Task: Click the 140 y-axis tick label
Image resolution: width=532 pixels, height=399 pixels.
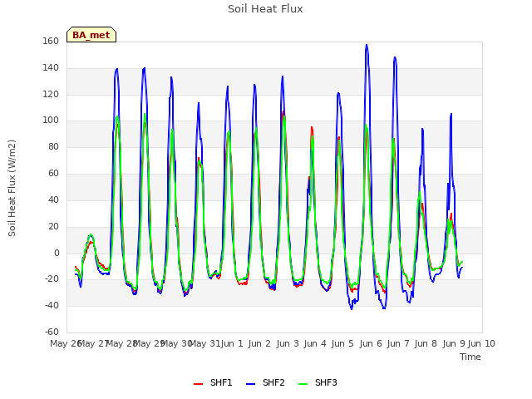Action: 51,68
